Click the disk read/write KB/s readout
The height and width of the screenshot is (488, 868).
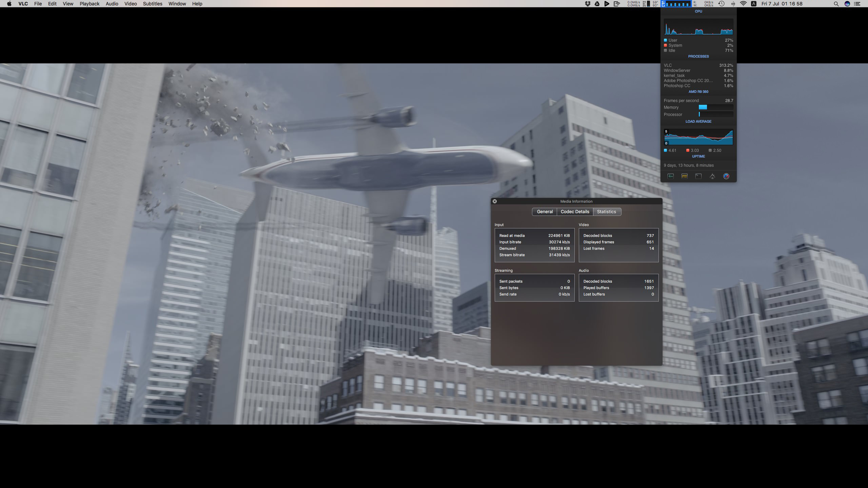click(703, 4)
